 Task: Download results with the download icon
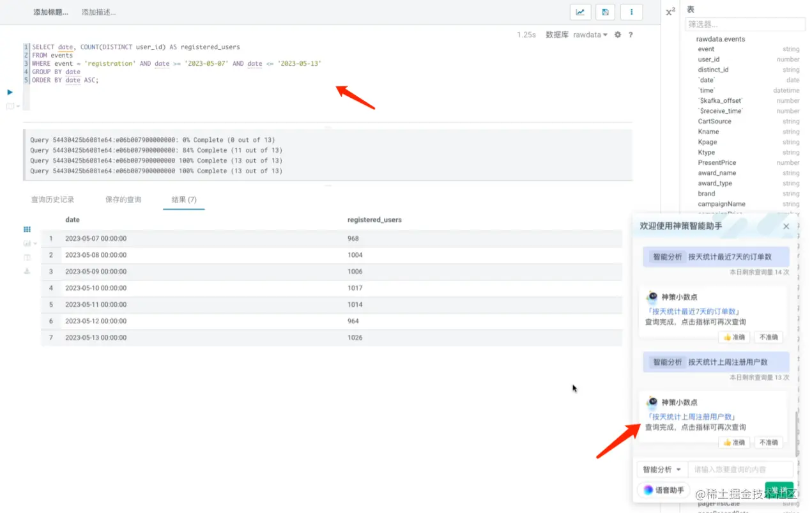27,271
